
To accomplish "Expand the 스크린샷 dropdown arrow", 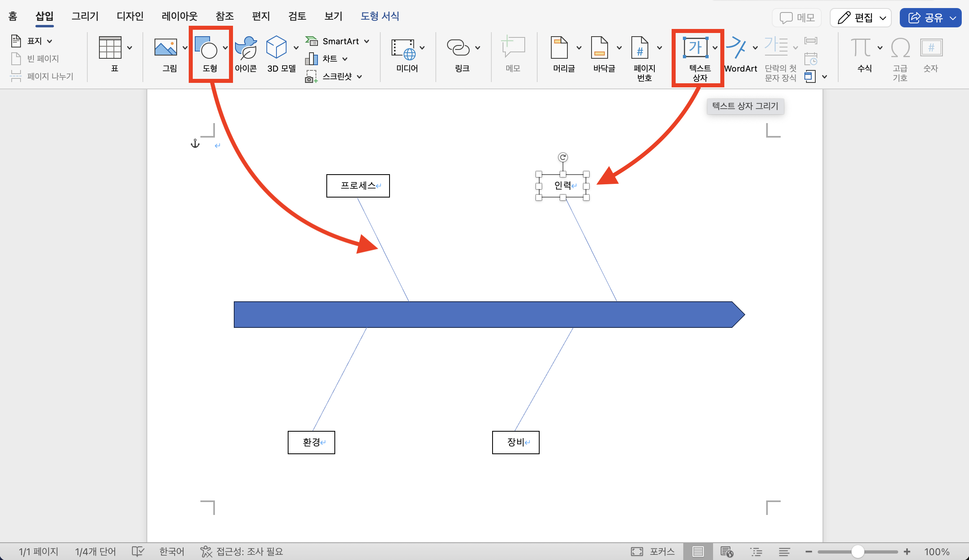I will coord(359,76).
